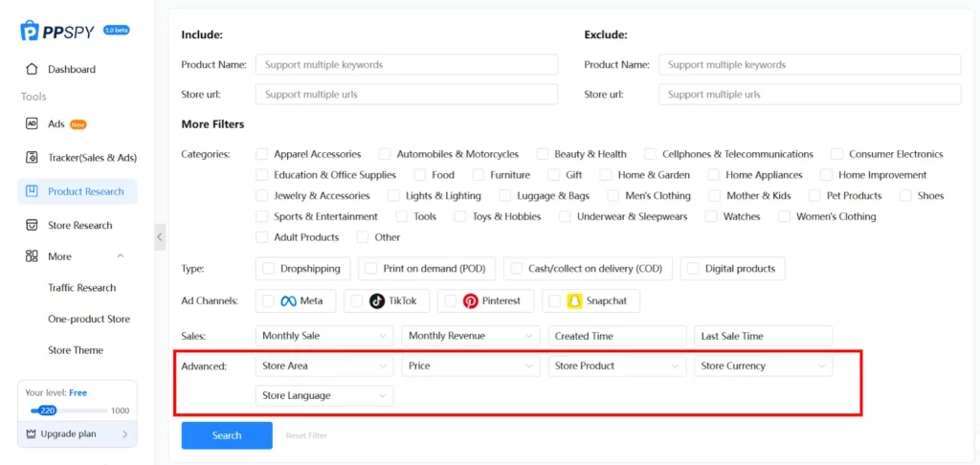Screen dimensions: 980x465
Task: Click the Reset Filter link
Action: click(x=306, y=435)
